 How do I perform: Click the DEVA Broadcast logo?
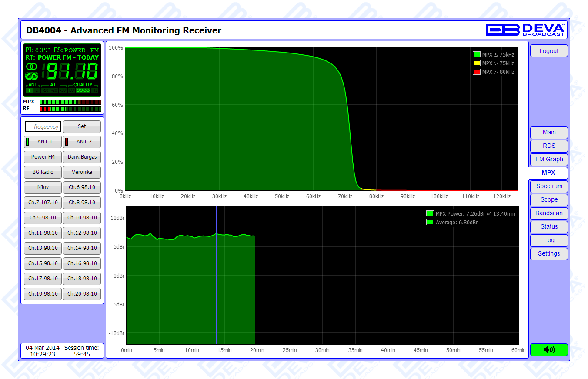[525, 30]
